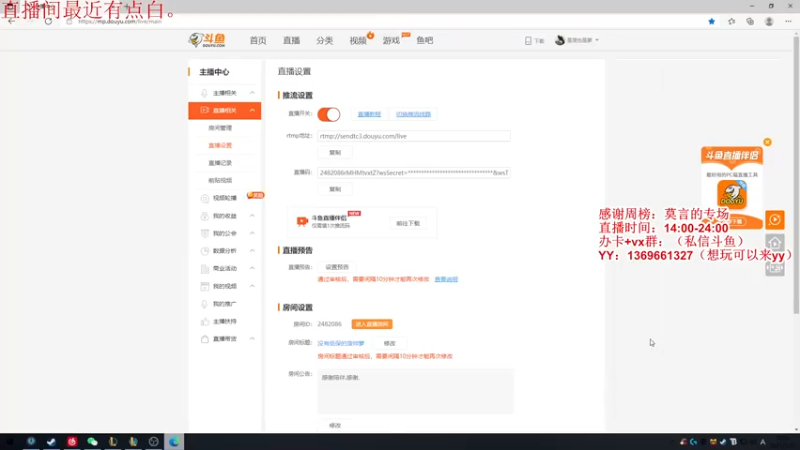Open the browser collections icon
Image resolution: width=800 pixels, height=450 pixels.
749,21
